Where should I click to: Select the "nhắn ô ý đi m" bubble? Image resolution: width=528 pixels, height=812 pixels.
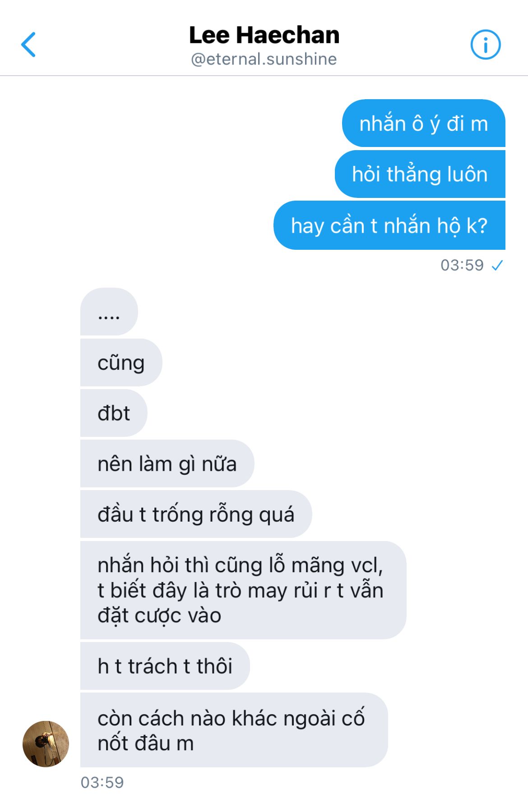423,123
